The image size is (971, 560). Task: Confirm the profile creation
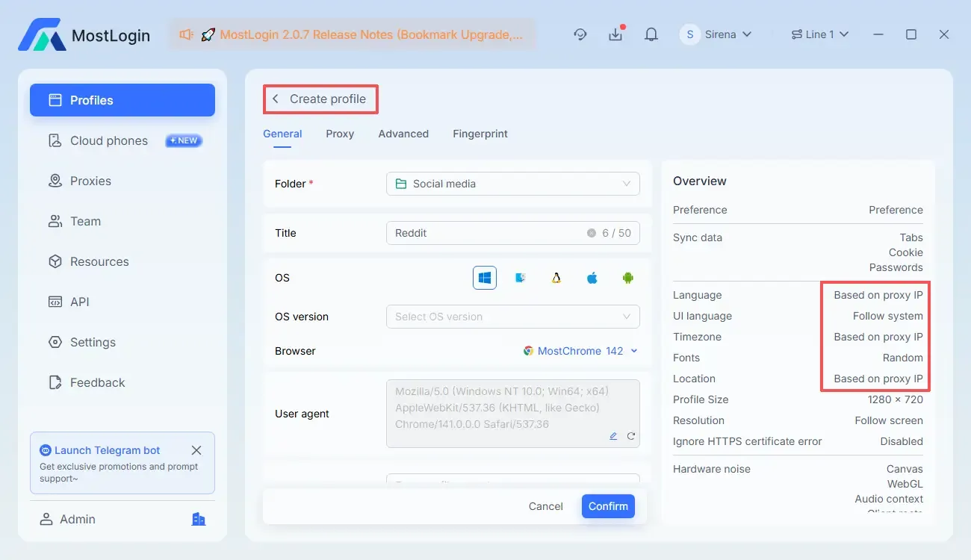tap(608, 506)
